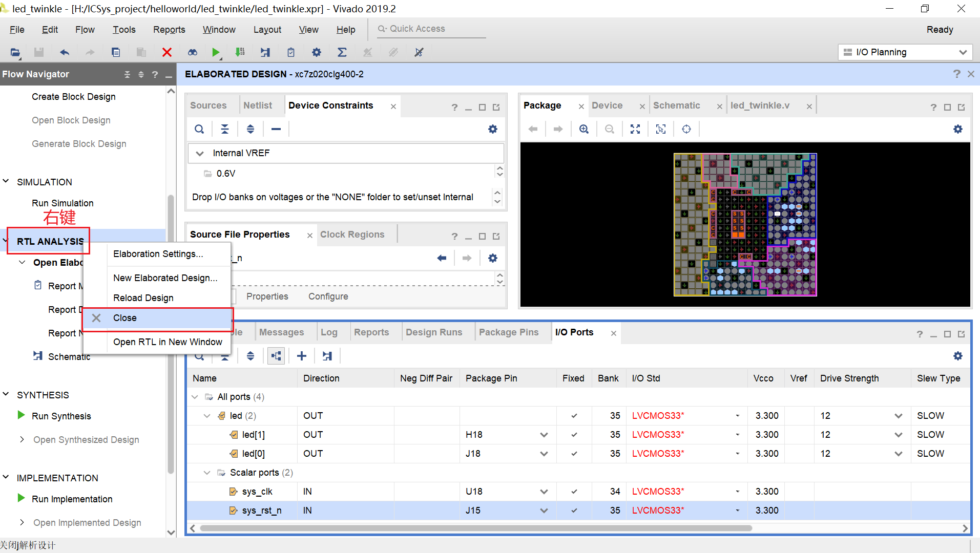Open Package view settings gear
980x553 pixels.
pyautogui.click(x=958, y=129)
